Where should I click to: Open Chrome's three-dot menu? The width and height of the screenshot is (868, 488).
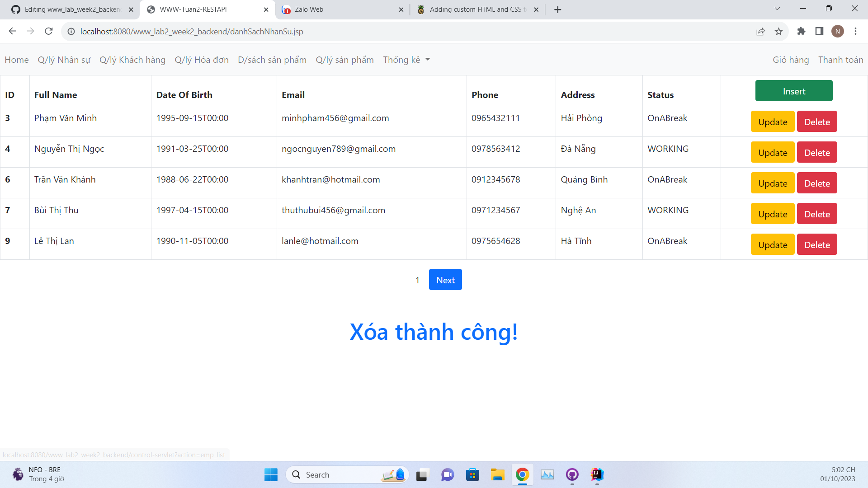click(x=856, y=31)
